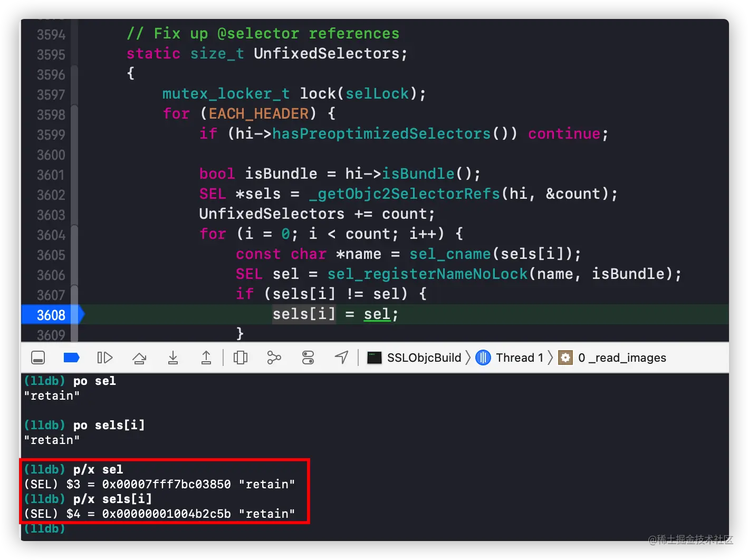Click 'mutex_locker_t' type name

(x=226, y=94)
